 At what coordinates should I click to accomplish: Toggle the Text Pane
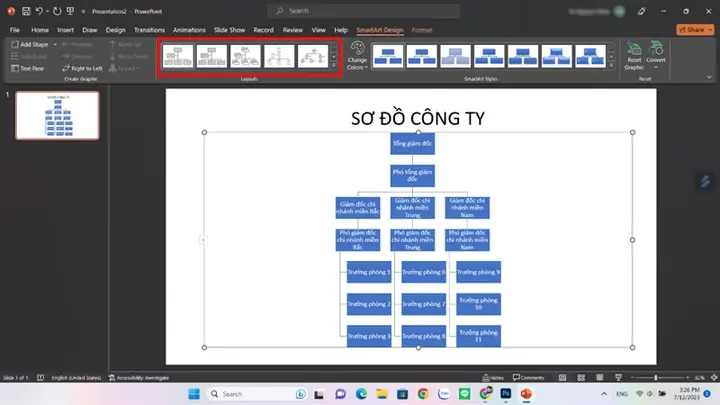28,68
